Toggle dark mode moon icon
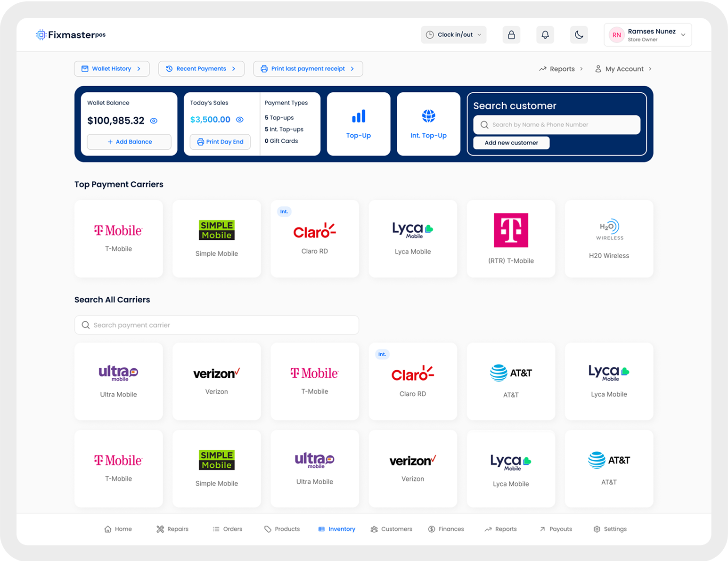The image size is (728, 561). click(x=579, y=35)
